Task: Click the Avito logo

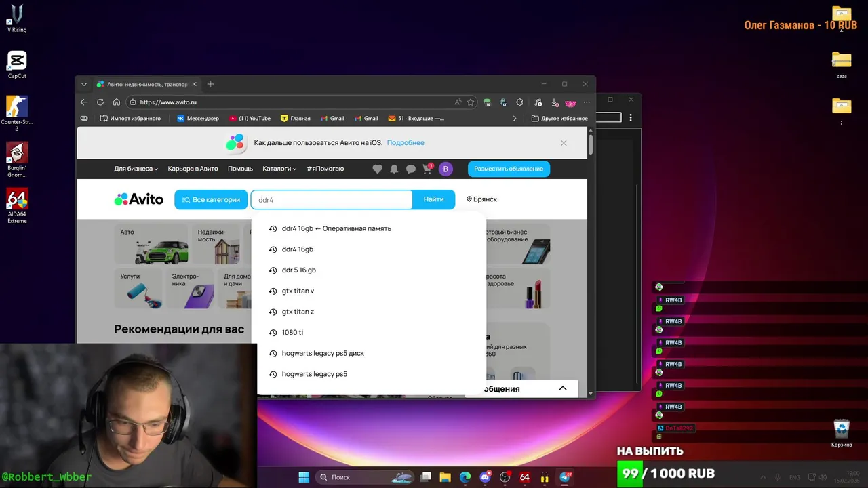Action: [x=139, y=199]
